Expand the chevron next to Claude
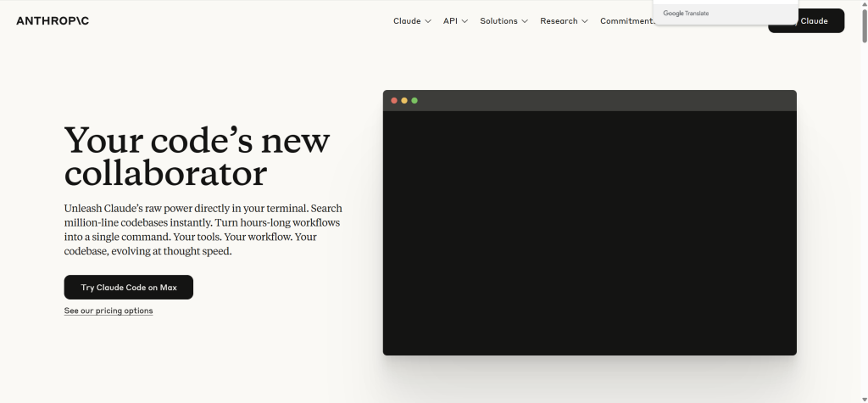 point(427,21)
